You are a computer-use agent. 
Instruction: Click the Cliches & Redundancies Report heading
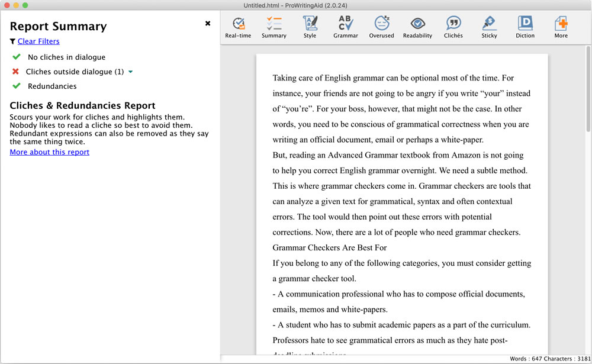coord(82,105)
